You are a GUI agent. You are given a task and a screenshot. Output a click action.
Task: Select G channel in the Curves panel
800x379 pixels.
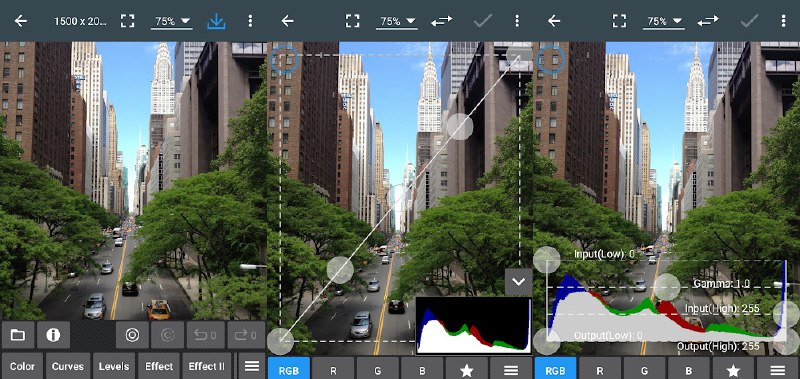coord(378,371)
